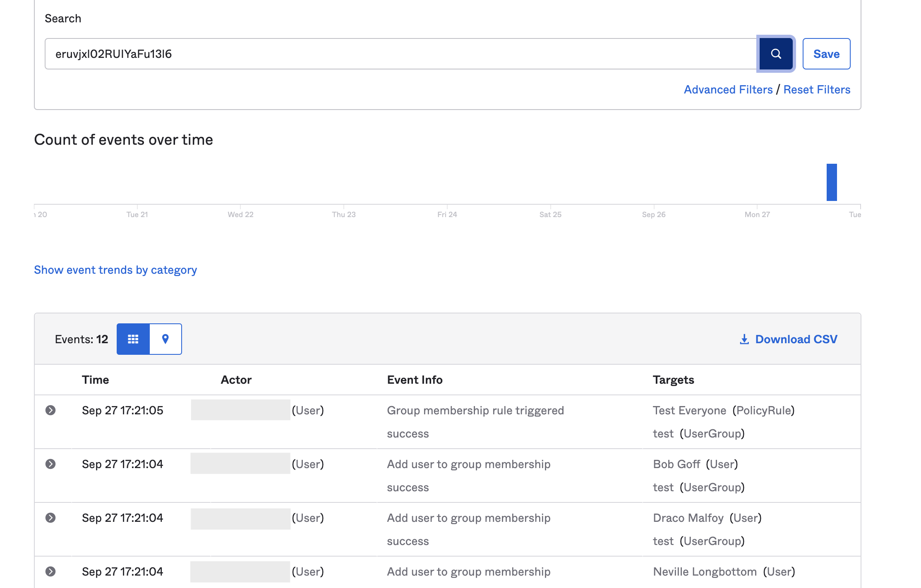The width and height of the screenshot is (921, 588).
Task: Expand the Neville Longbottom event row
Action: [50, 571]
